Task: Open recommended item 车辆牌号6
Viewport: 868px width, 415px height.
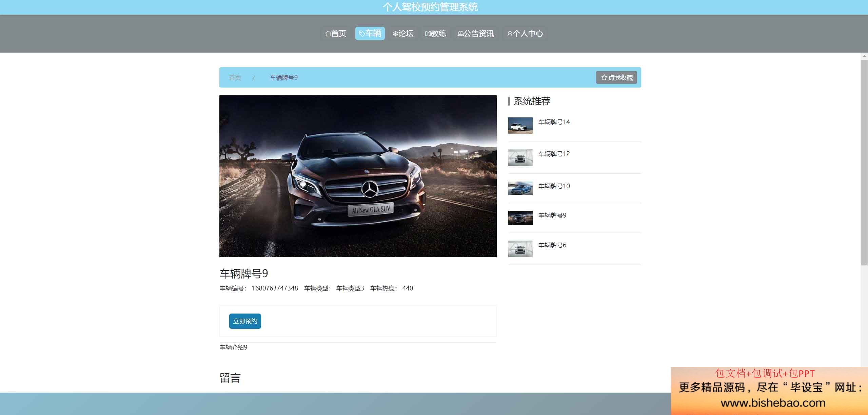Action: (552, 245)
